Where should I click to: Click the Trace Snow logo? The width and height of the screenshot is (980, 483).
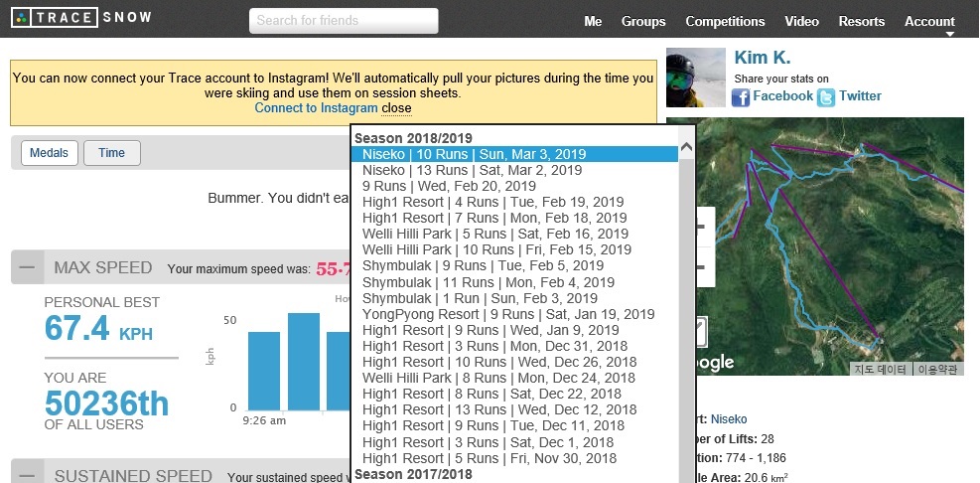[81, 18]
